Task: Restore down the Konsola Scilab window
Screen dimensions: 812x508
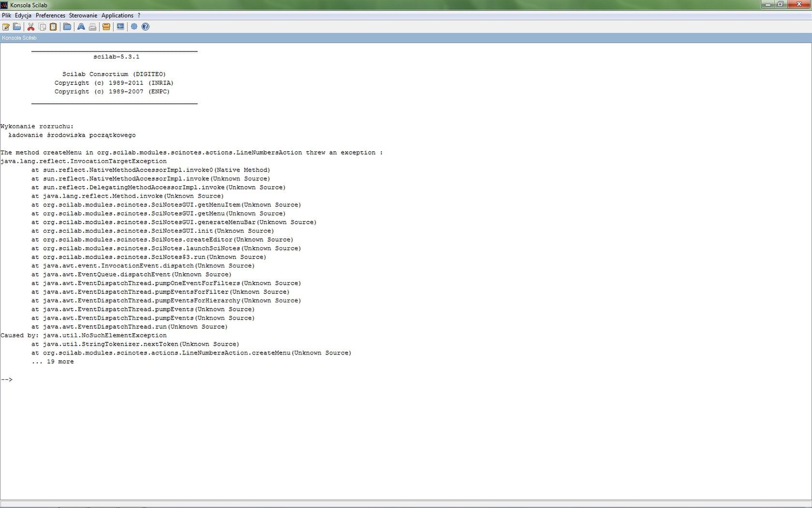Action: coord(781,4)
